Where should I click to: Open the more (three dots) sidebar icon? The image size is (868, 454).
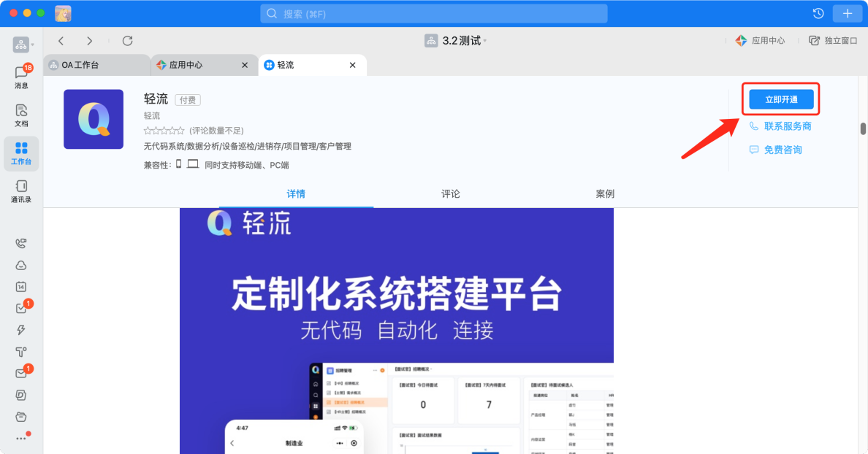point(21,438)
